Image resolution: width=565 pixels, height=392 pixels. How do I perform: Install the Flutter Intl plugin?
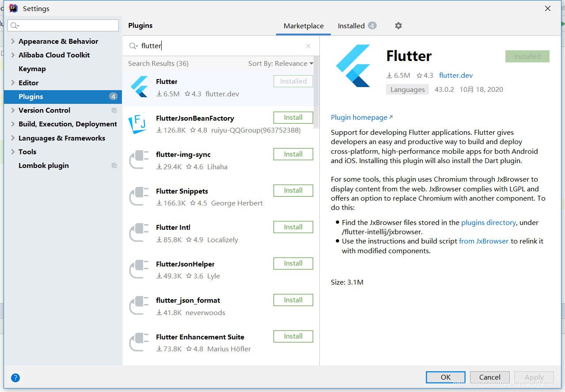[293, 227]
